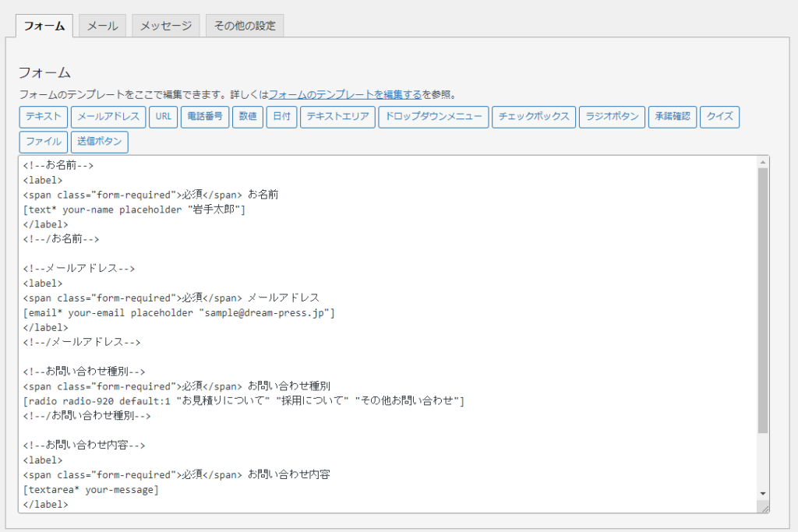Insert a メールアドレス form tag

pyautogui.click(x=108, y=118)
